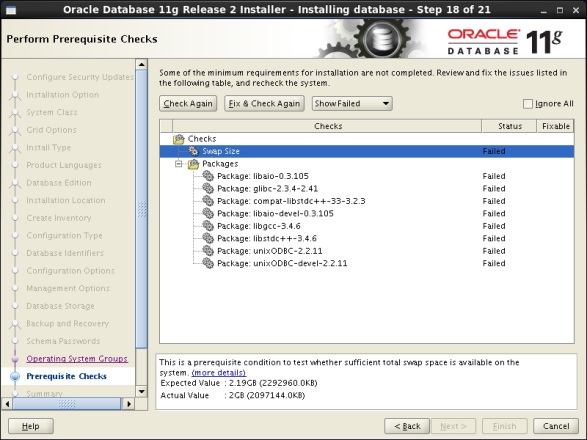This screenshot has height=440, width=587.
Task: Select the Prerequisite Checks step
Action: pyautogui.click(x=67, y=376)
